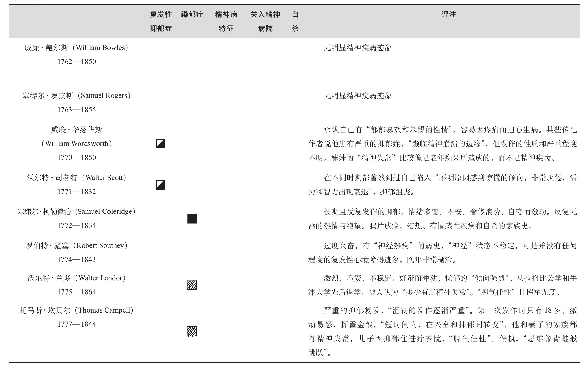Click the comment line starting 严重的抑郁复发
Viewport: 588px width, 370px height.
click(x=450, y=310)
